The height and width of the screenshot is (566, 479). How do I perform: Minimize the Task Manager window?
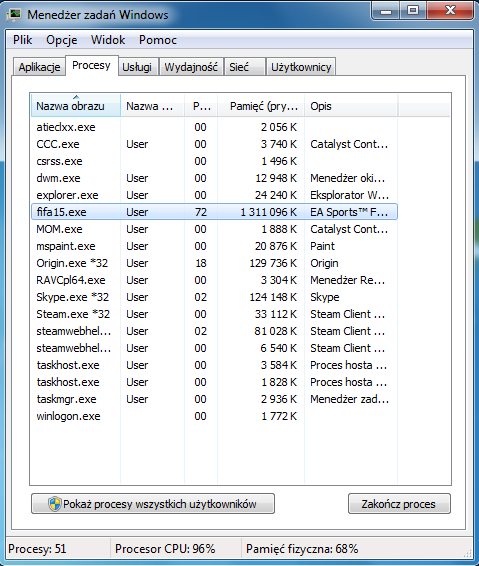pos(386,10)
